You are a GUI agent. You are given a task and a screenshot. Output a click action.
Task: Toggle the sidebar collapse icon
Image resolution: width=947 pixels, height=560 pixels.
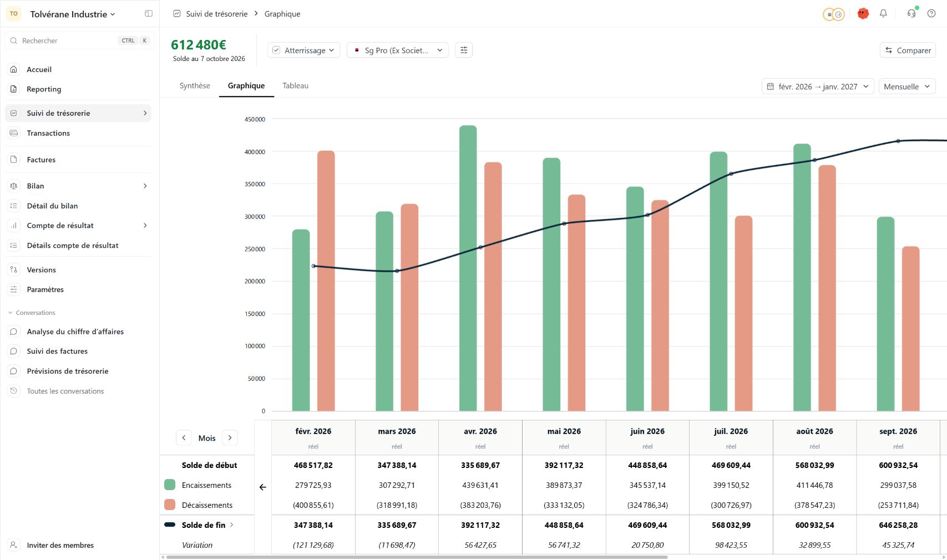pos(149,14)
